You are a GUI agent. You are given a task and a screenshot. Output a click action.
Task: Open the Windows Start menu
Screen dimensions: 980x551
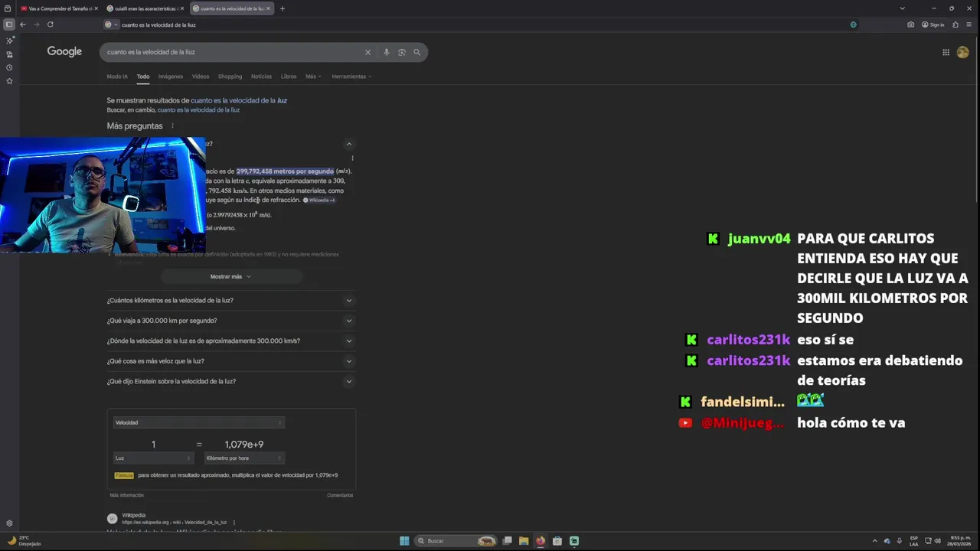pos(404,541)
